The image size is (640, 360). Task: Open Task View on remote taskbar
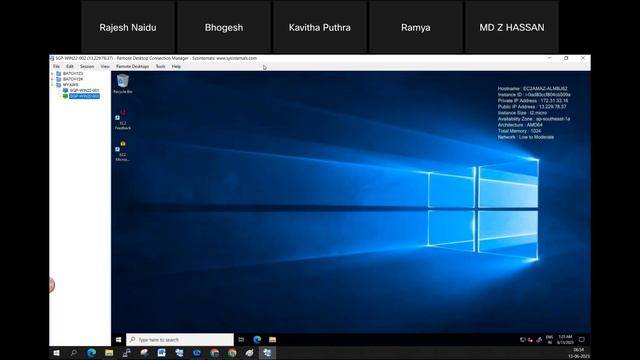pos(241,340)
